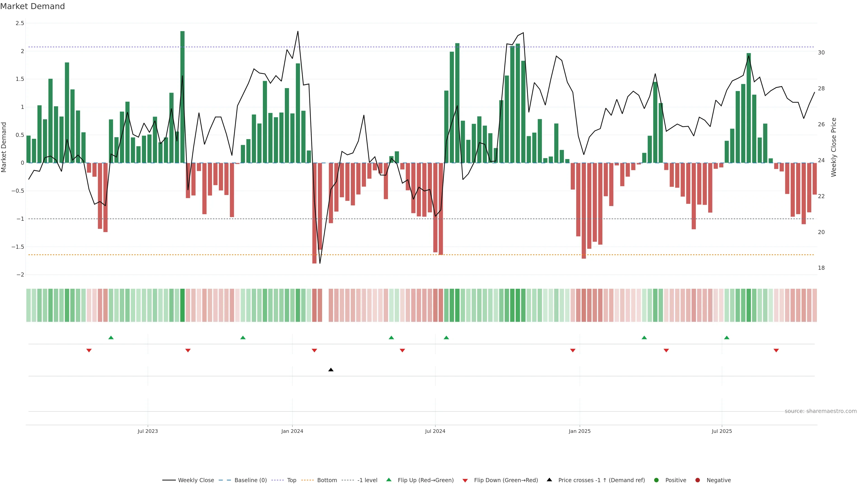The image size is (868, 488).
Task: Hide the Top dotted line series
Action: pyautogui.click(x=291, y=480)
